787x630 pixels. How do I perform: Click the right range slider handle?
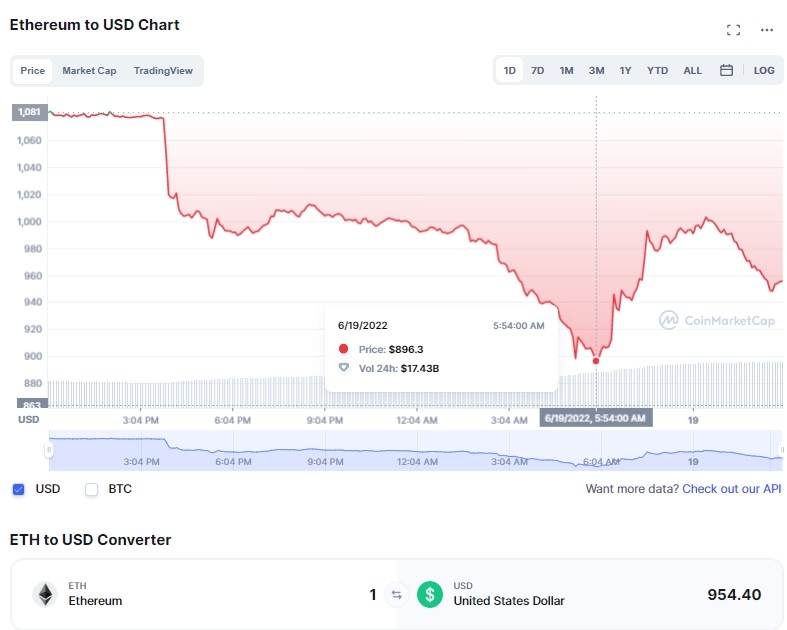(x=780, y=451)
